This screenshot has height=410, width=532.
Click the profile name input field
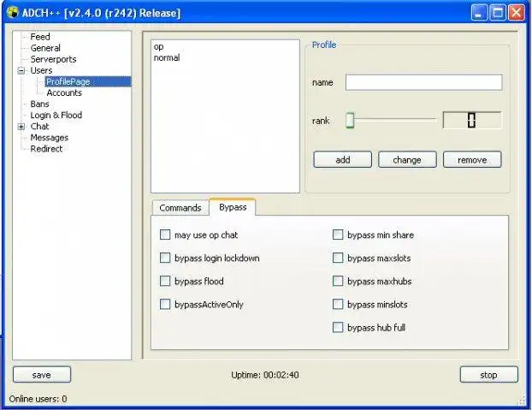(x=423, y=82)
